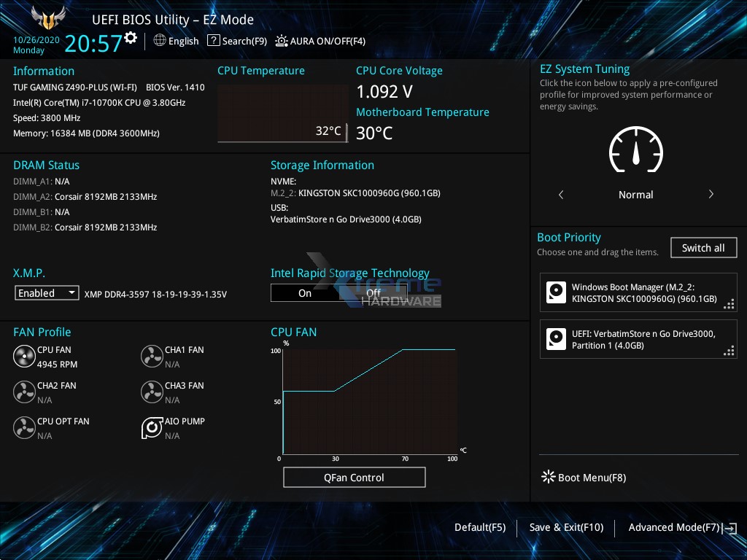Select the CPU FAN icon in Fan Profile
The width and height of the screenshot is (747, 560).
pos(23,356)
